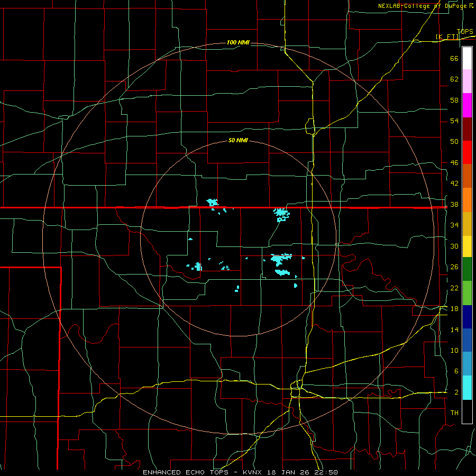Click the dark red legend swatch
The width and height of the screenshot is (476, 476).
tap(467, 129)
